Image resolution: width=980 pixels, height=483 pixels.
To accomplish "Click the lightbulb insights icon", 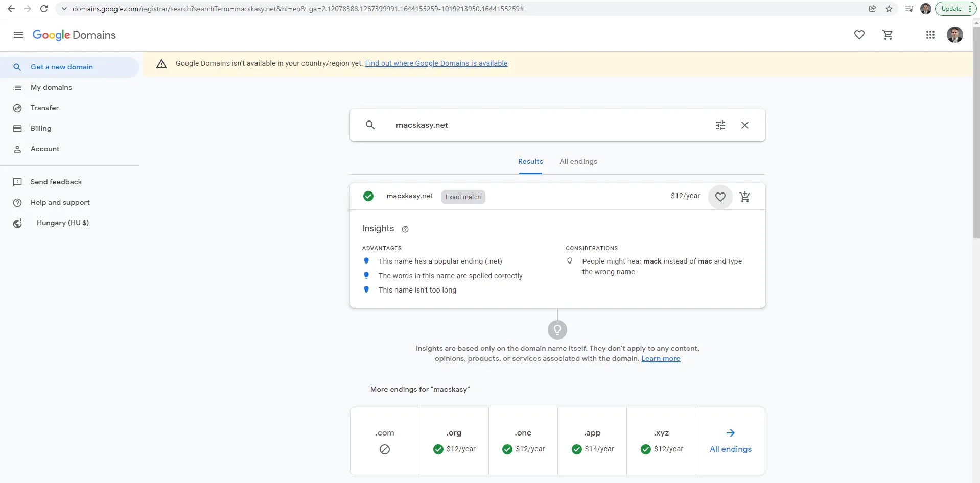I will pos(557,330).
